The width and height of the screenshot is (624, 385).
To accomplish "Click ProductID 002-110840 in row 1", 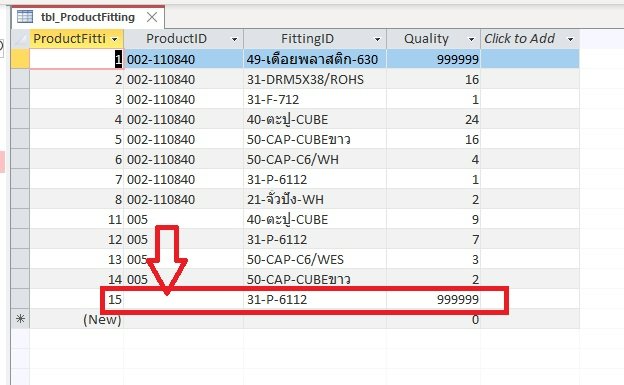I will coord(183,59).
